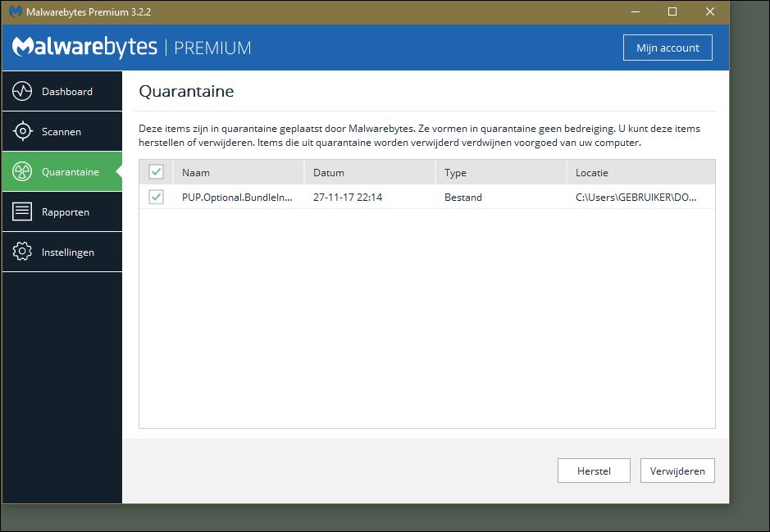Viewport: 770px width, 532px height.
Task: Click the Verwijderen button
Action: point(677,471)
